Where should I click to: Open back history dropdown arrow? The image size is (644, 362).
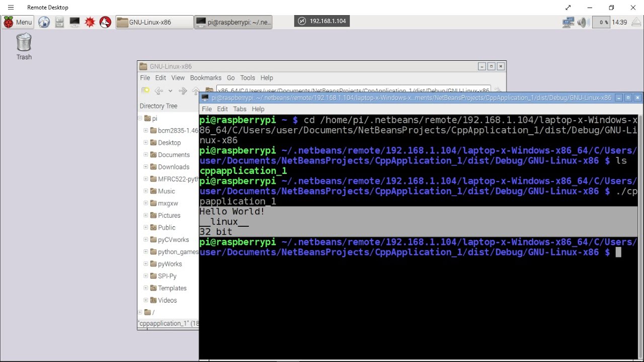point(171,90)
